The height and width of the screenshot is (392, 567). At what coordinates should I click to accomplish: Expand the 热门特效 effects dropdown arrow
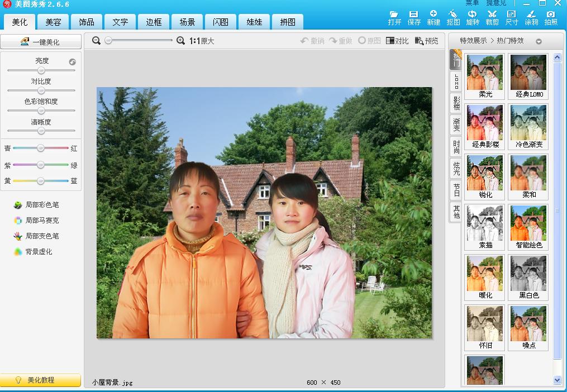click(539, 41)
